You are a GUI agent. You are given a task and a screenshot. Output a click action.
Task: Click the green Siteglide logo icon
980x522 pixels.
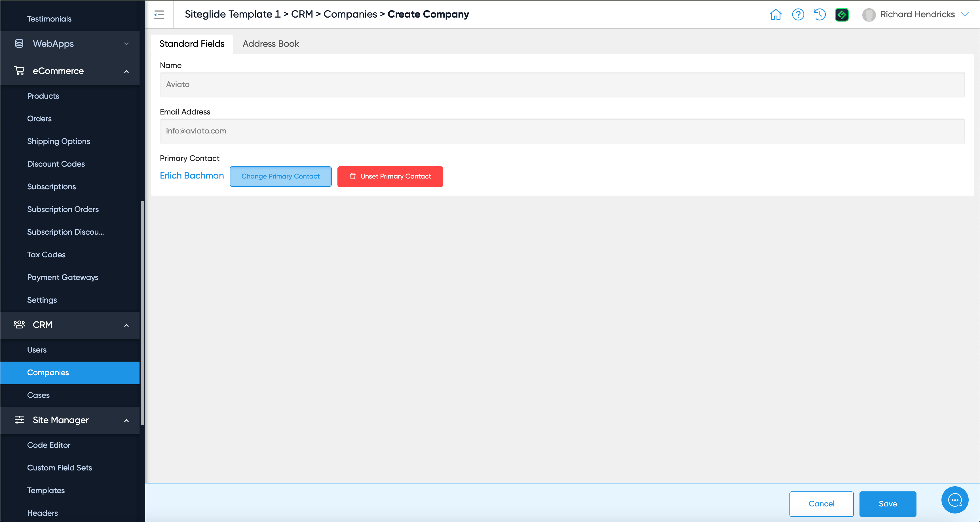pyautogui.click(x=842, y=14)
